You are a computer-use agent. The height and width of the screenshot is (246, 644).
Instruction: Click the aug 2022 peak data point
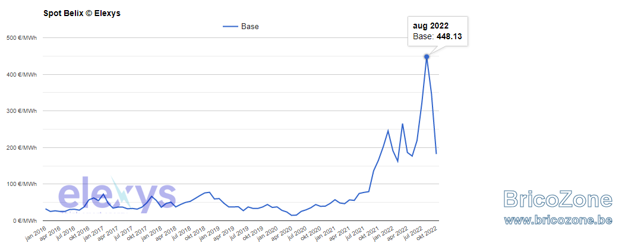[427, 56]
